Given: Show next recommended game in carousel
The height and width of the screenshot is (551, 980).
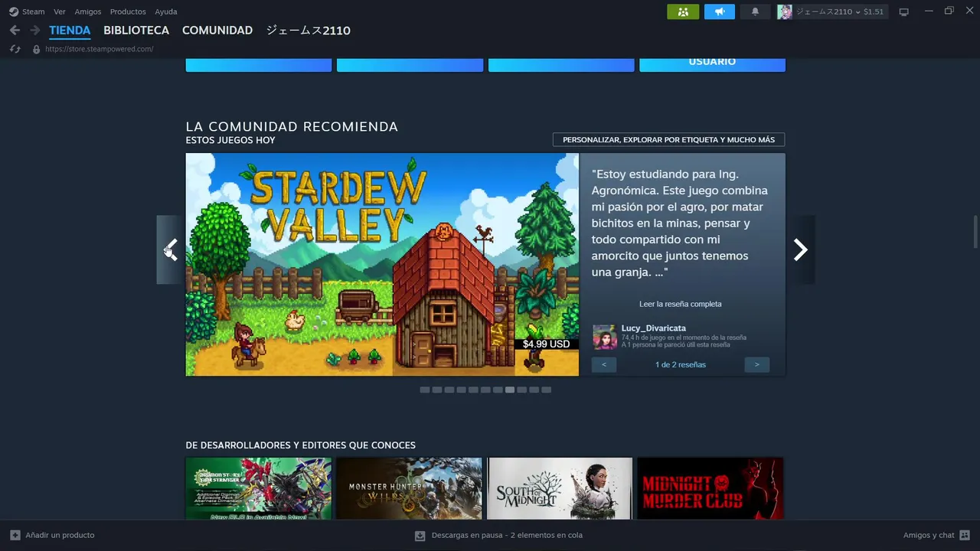Looking at the screenshot, I should [x=800, y=249].
